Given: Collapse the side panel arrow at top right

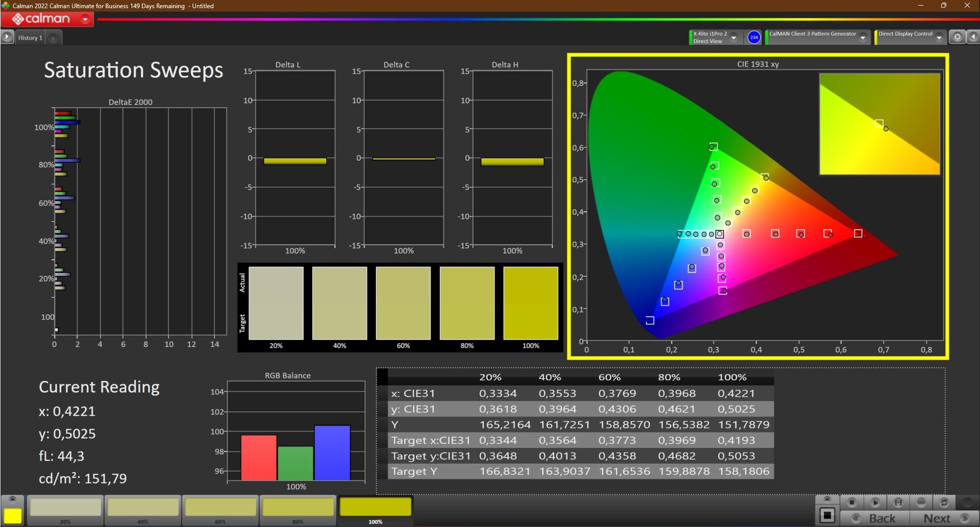Looking at the screenshot, I should (973, 37).
